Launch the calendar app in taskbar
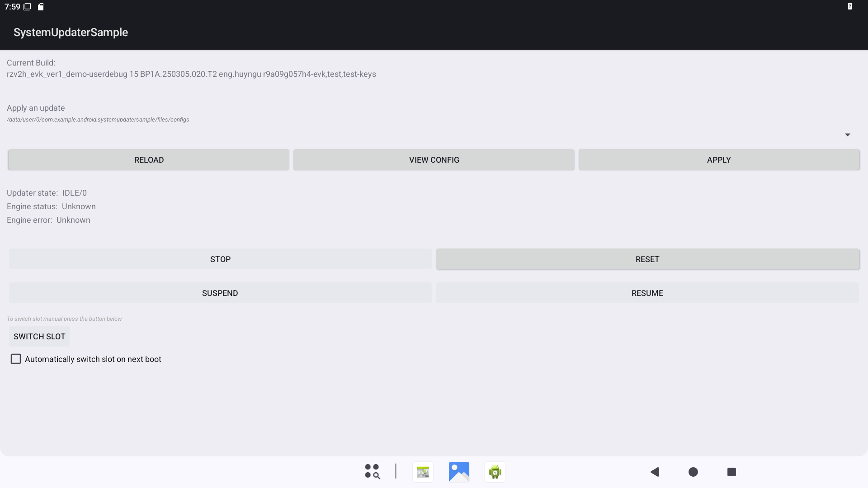Image resolution: width=868 pixels, height=488 pixels. point(423,472)
